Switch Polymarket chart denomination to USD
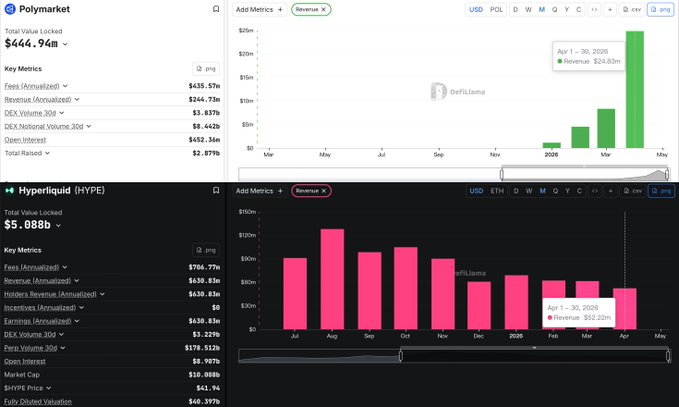The image size is (679, 407). pyautogui.click(x=476, y=10)
